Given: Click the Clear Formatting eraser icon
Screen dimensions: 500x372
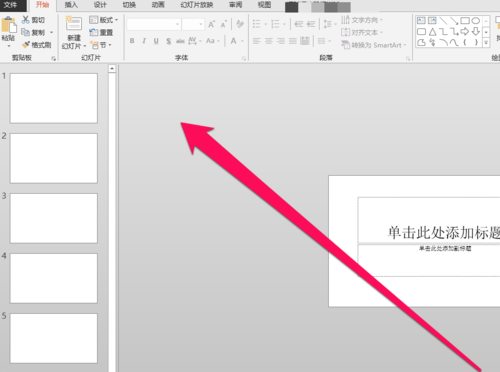Looking at the screenshot, I should pyautogui.click(x=240, y=24).
